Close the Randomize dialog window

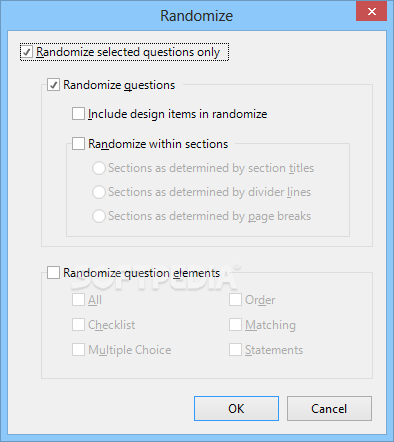coord(371,11)
